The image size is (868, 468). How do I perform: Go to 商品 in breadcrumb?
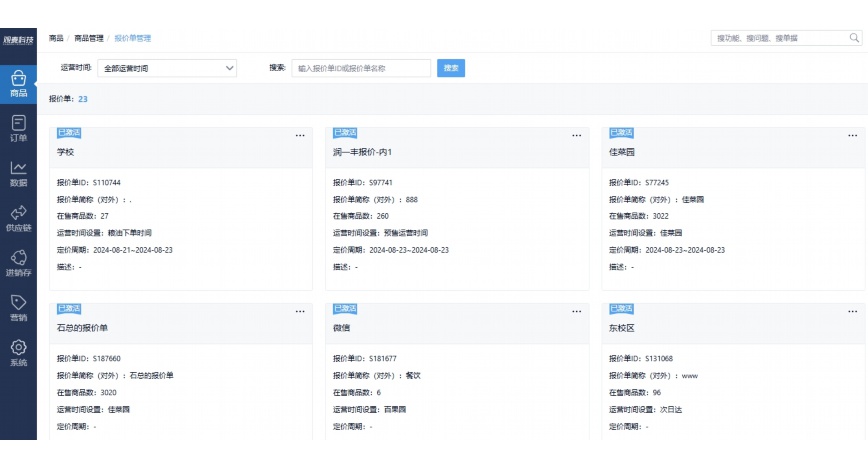click(x=56, y=38)
